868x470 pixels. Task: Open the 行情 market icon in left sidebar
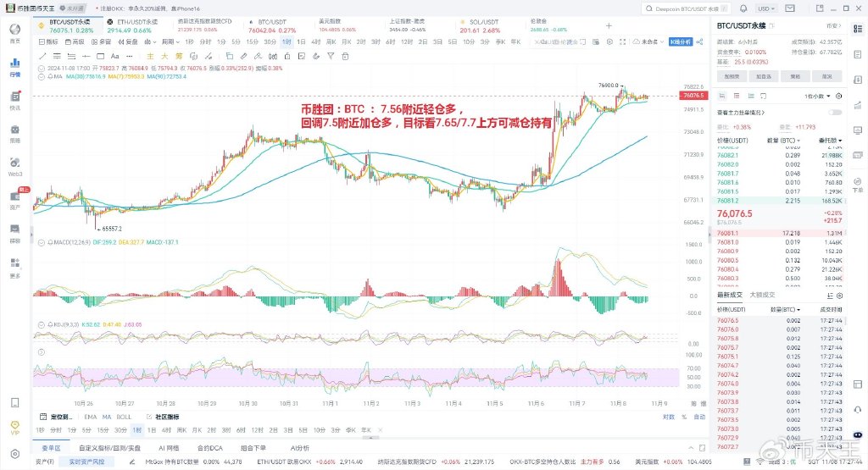coord(15,66)
